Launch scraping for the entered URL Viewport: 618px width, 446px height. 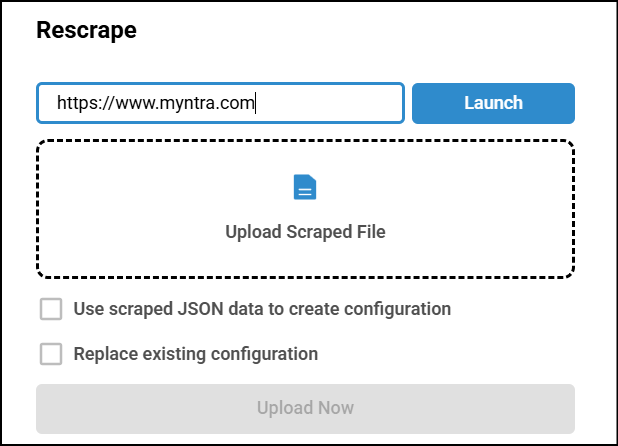coord(493,103)
